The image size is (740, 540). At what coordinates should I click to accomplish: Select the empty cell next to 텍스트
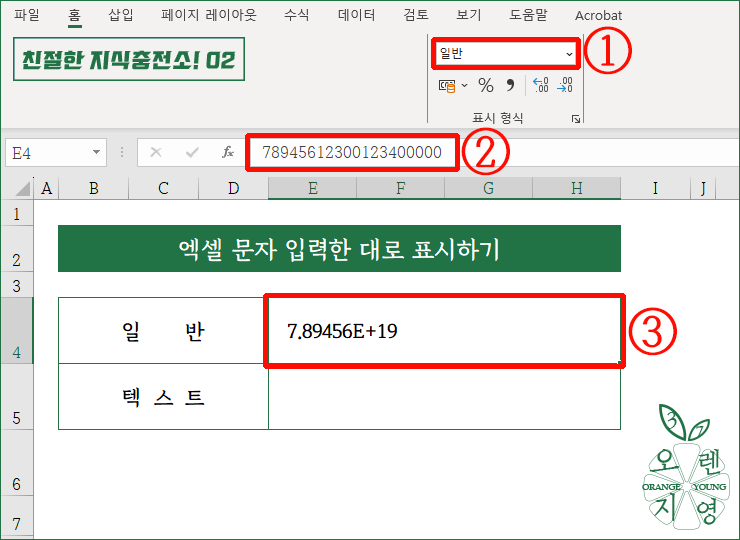(444, 397)
